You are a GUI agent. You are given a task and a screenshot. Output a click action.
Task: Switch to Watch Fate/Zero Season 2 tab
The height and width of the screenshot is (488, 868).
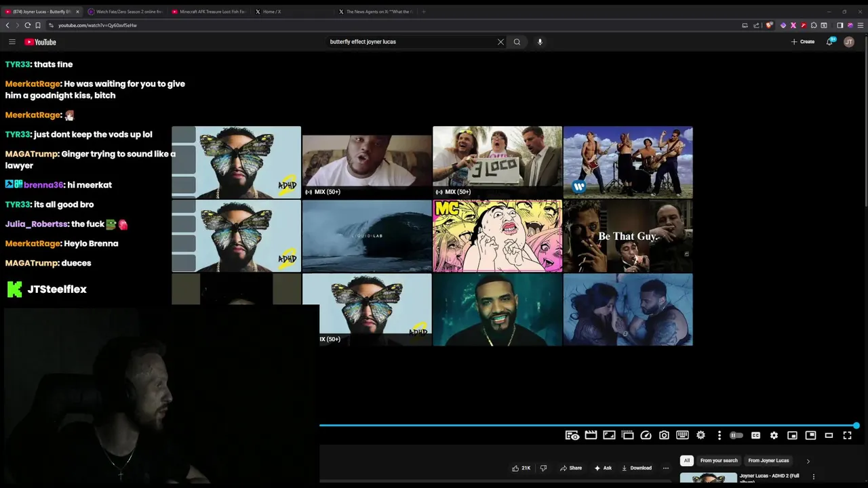tap(125, 12)
